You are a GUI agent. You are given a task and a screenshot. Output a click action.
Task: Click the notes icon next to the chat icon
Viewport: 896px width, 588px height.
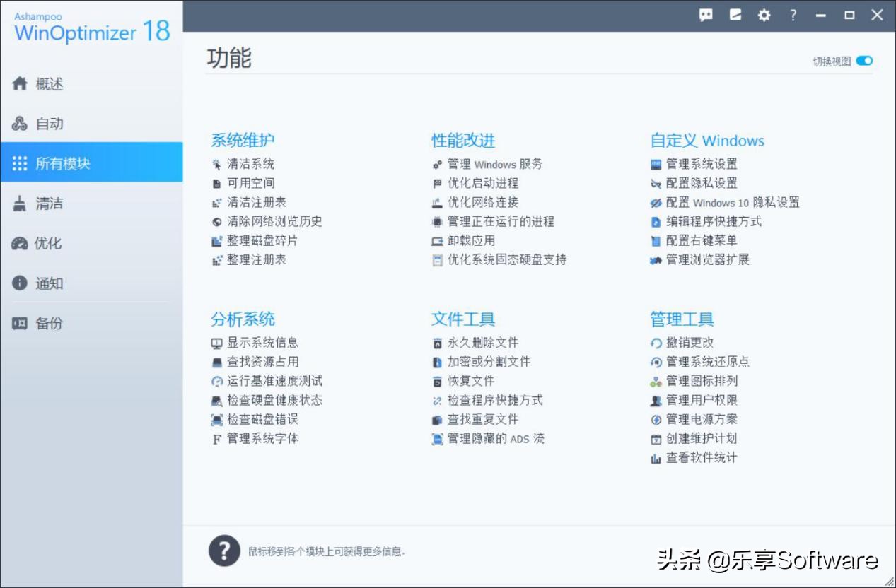(x=735, y=14)
